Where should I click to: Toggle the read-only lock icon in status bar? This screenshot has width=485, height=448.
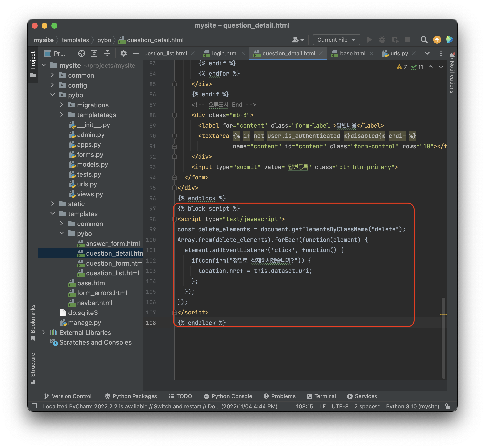pyautogui.click(x=448, y=406)
